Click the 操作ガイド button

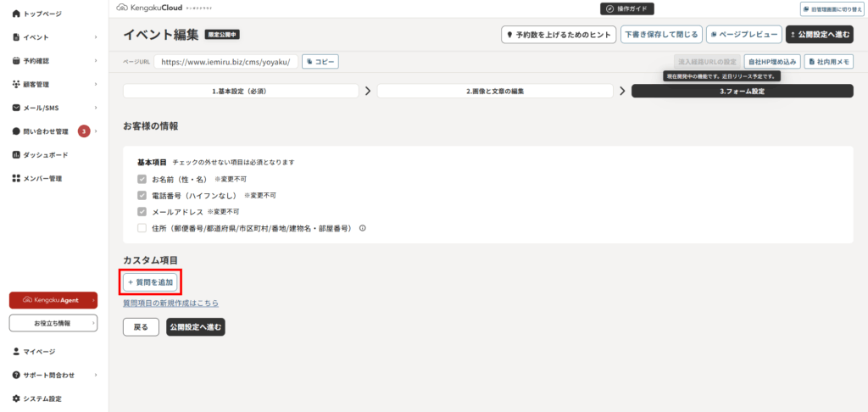point(627,8)
